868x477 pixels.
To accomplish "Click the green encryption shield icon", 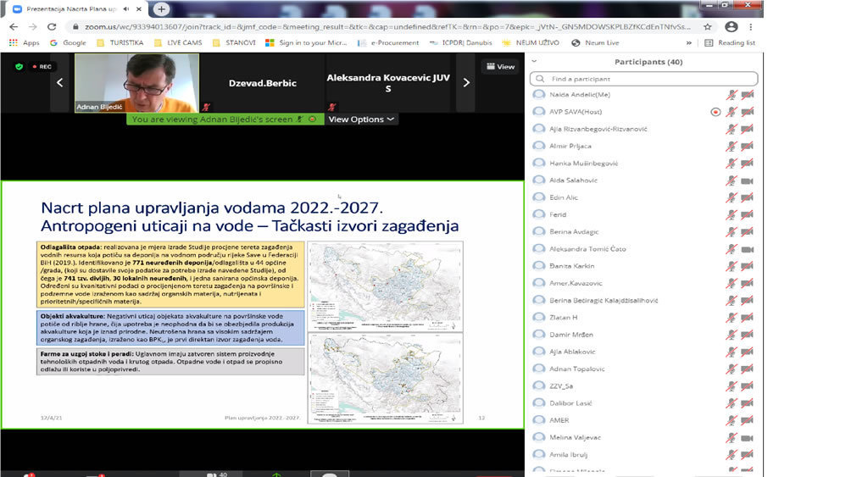I will click(19, 66).
